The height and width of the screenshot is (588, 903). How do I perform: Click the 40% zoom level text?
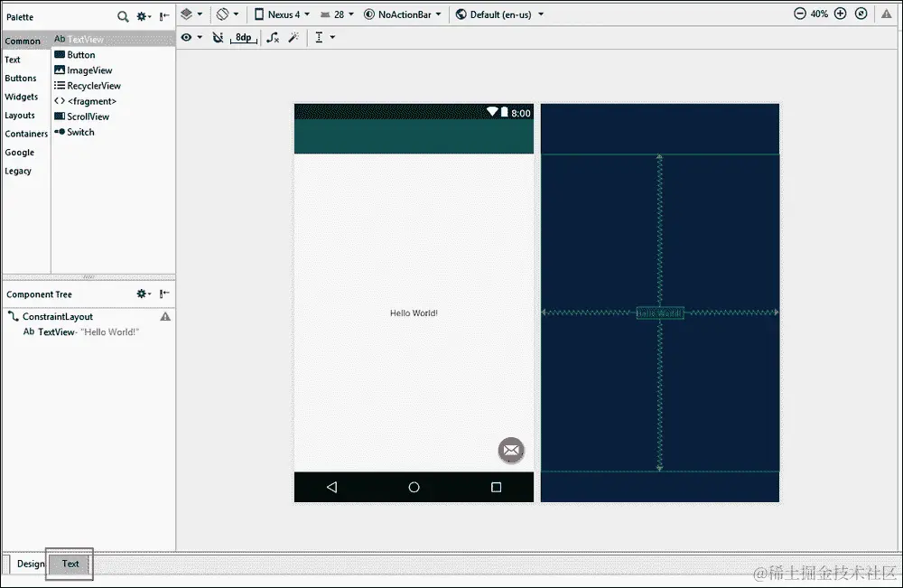click(819, 14)
